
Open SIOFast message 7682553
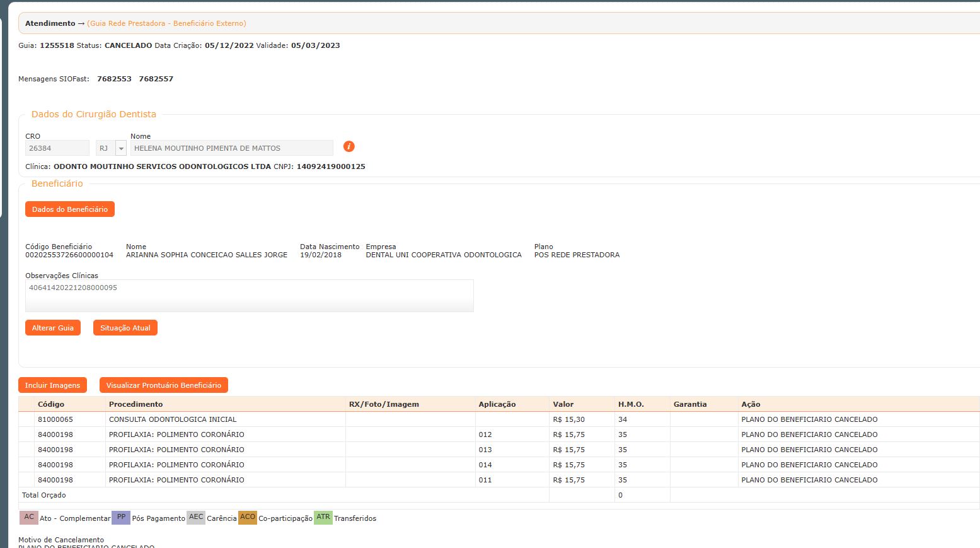[x=114, y=79]
